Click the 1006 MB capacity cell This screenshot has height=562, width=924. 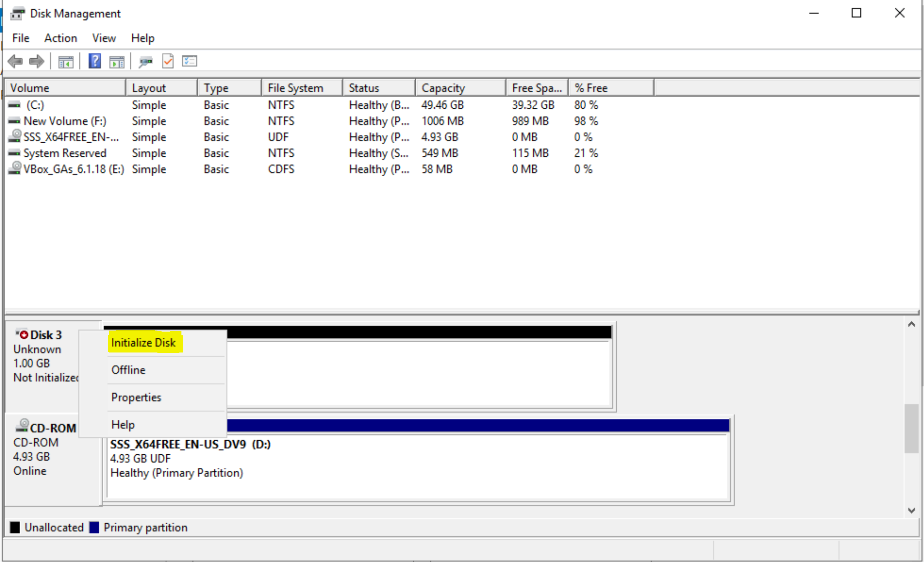tap(442, 121)
